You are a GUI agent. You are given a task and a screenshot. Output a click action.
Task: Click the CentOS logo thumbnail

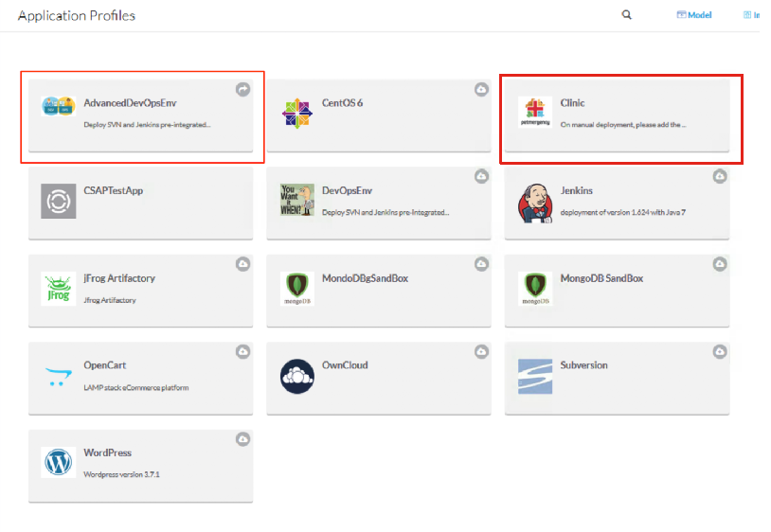297,114
